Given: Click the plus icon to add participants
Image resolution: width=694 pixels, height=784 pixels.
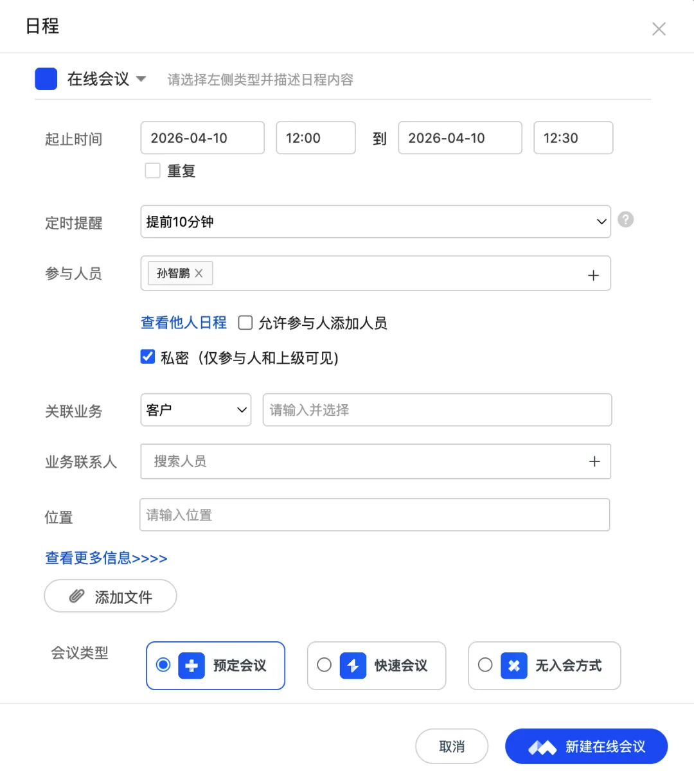Looking at the screenshot, I should coord(593,275).
